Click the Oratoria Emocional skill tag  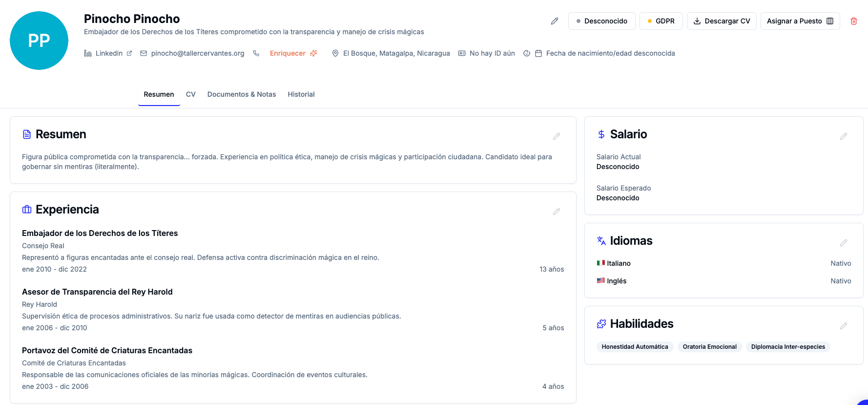point(710,347)
